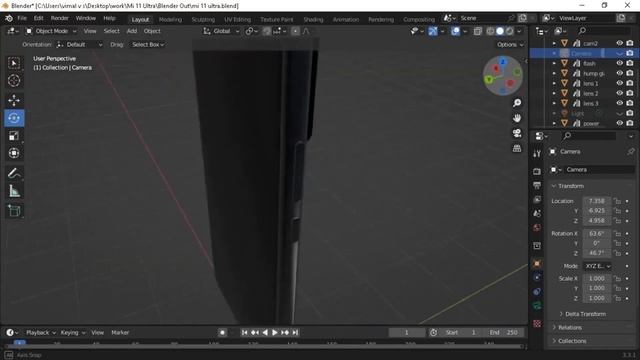Toggle X-ray mode
The width and height of the screenshot is (640, 360).
click(478, 31)
